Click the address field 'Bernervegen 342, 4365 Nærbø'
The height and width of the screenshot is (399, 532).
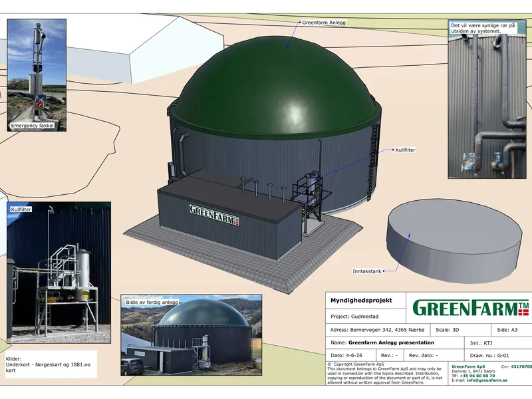378,330
